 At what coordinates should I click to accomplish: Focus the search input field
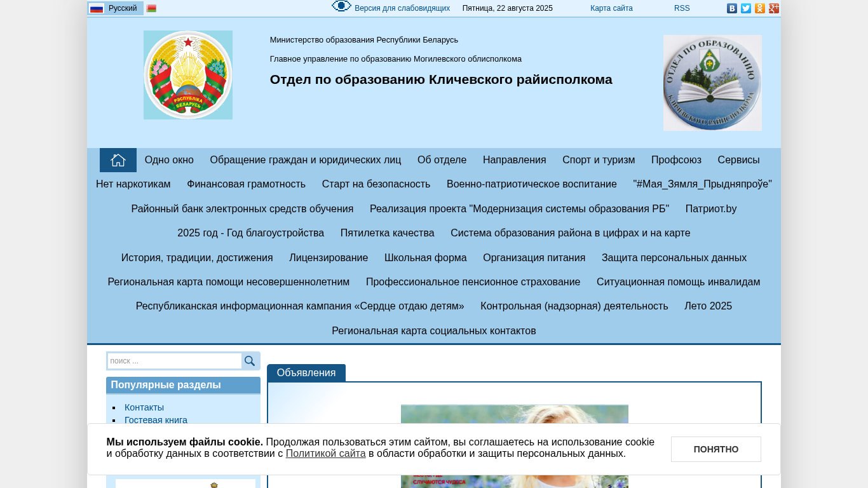click(x=175, y=361)
